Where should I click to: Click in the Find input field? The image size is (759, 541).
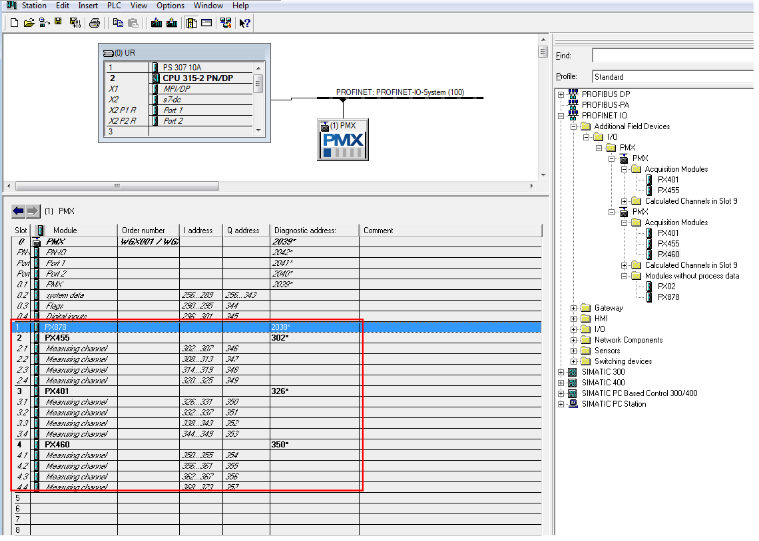pos(675,55)
